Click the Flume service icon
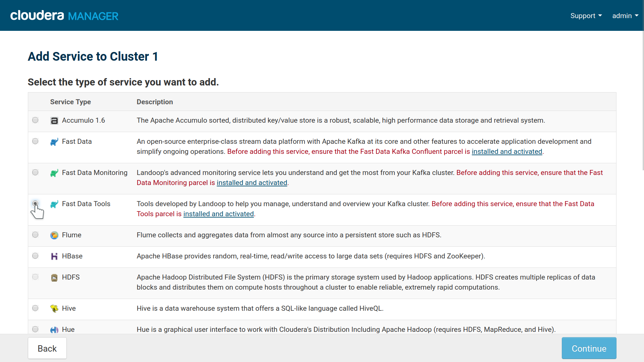The width and height of the screenshot is (644, 362). pyautogui.click(x=54, y=235)
